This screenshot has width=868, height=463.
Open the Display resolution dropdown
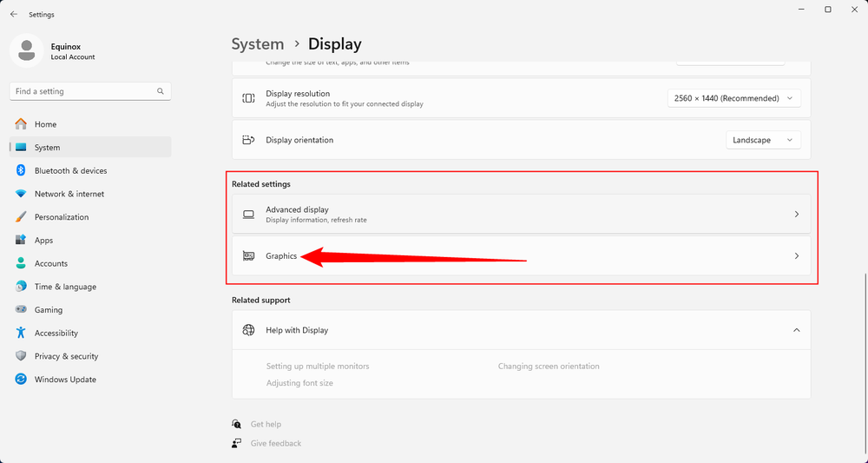pyautogui.click(x=733, y=98)
